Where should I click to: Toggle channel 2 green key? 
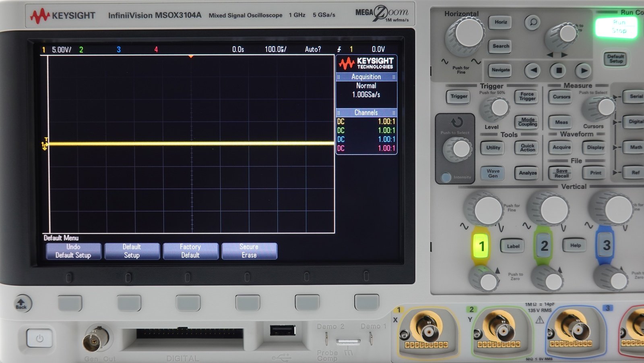tap(543, 246)
